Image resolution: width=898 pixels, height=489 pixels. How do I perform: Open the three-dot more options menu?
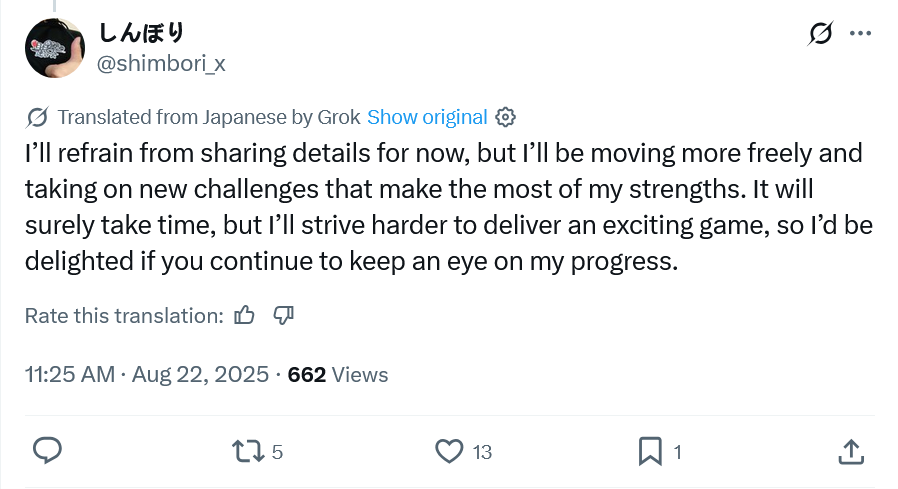(x=860, y=33)
